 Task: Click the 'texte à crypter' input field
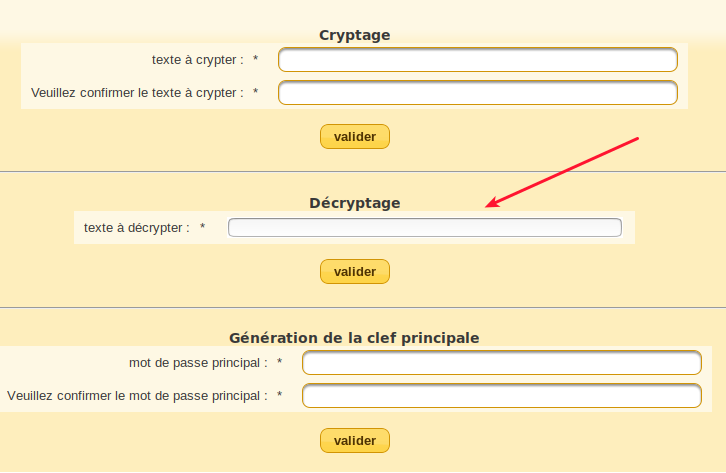(477, 60)
